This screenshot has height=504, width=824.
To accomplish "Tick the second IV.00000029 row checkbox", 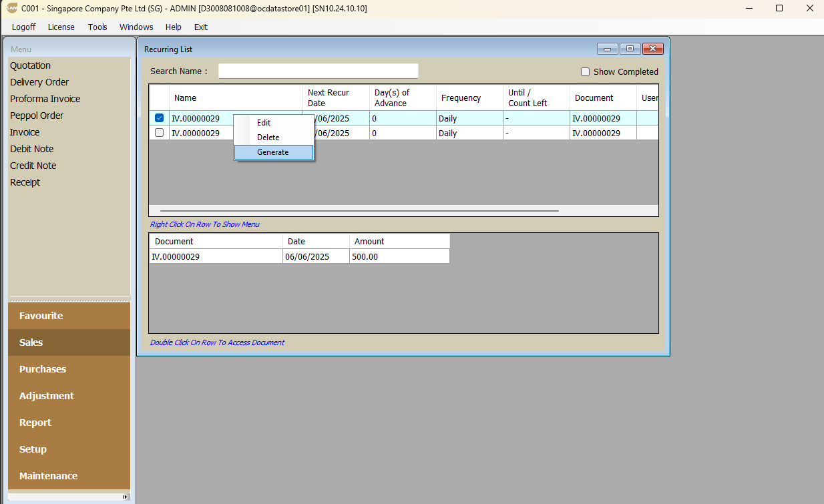I will point(159,133).
